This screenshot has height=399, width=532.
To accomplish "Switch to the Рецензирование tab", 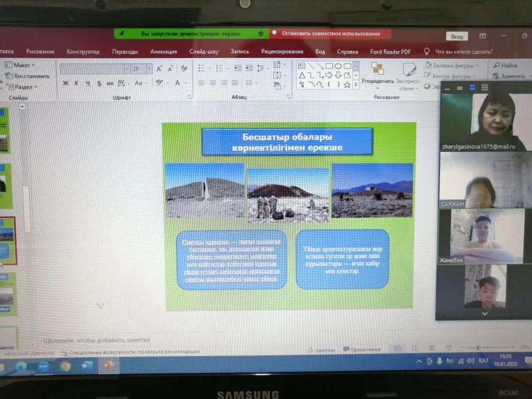I will [x=282, y=51].
